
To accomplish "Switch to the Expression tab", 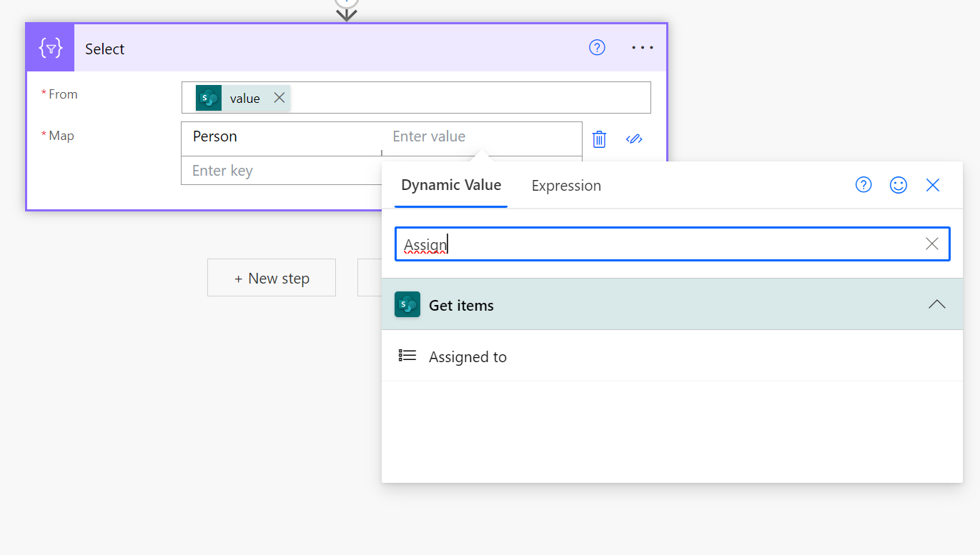I will 565,185.
